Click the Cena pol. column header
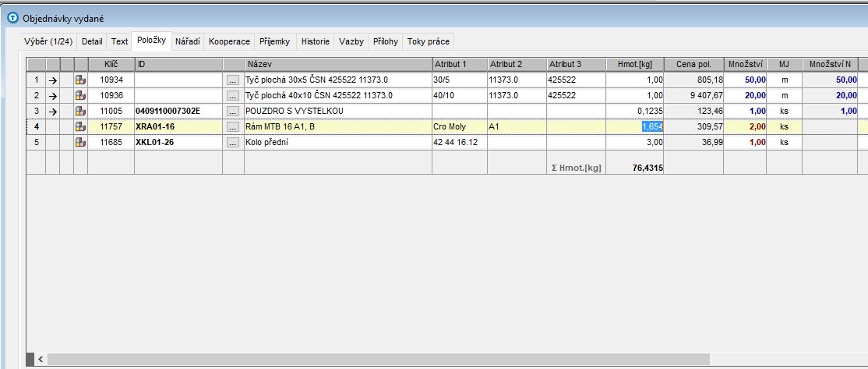This screenshot has width=868, height=369. (693, 64)
